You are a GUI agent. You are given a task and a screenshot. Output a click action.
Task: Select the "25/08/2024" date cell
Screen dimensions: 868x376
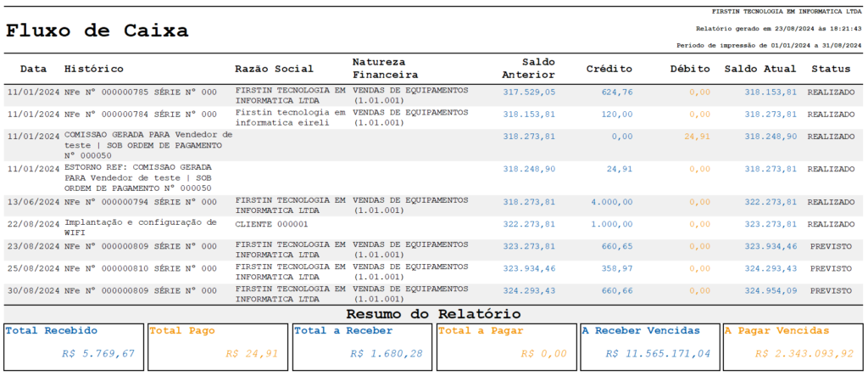(x=33, y=269)
